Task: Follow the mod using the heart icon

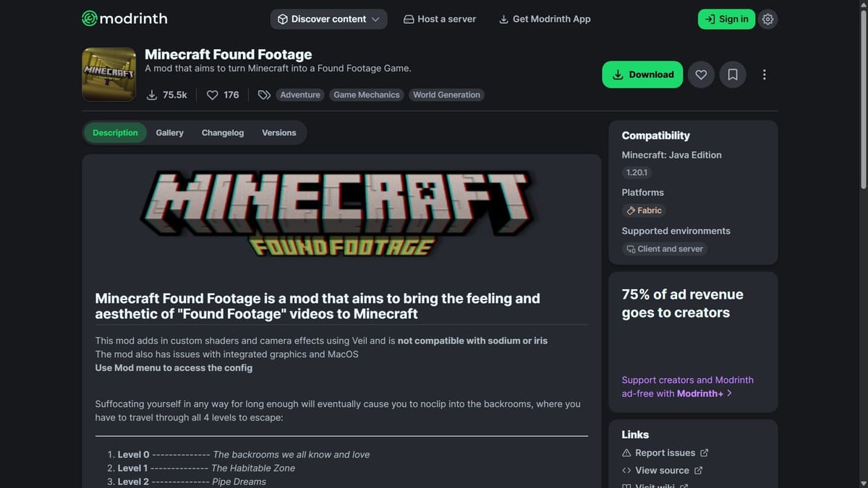Action: coord(700,74)
